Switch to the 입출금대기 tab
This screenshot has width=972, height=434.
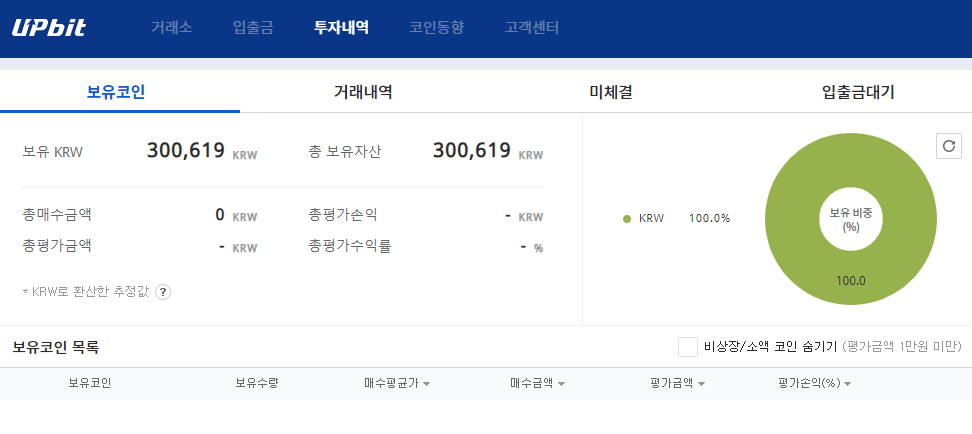click(858, 92)
